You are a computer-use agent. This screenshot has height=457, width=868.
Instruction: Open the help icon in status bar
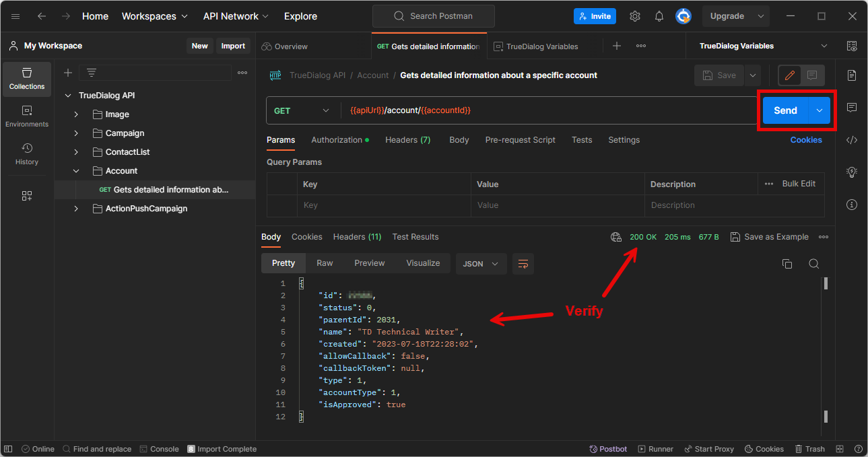point(859,449)
